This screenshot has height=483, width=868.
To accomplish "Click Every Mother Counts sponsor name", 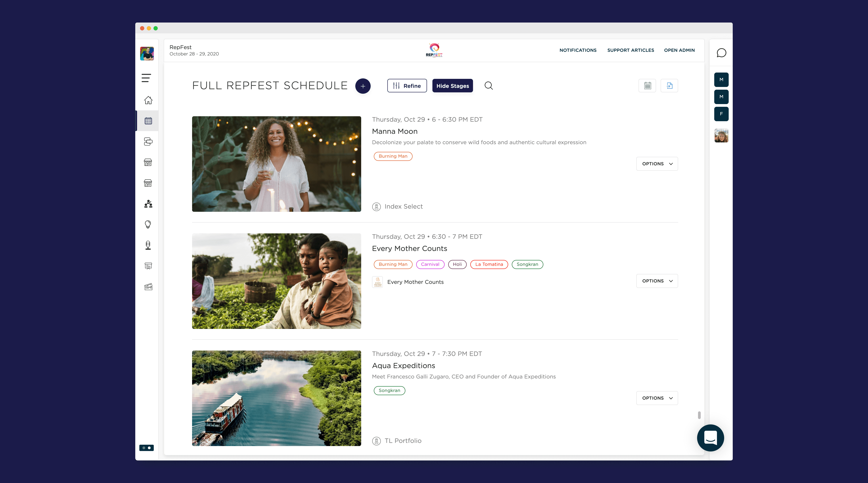I will 415,282.
